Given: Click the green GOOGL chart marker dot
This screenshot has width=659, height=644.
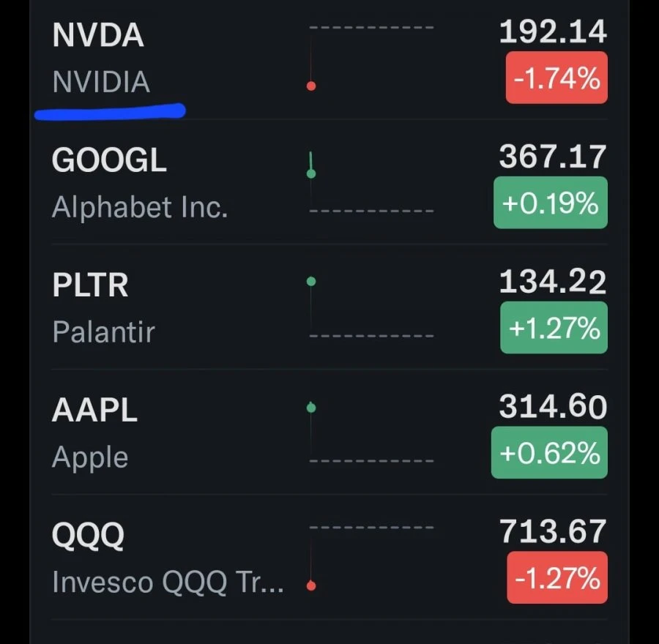Looking at the screenshot, I should pos(311,173).
